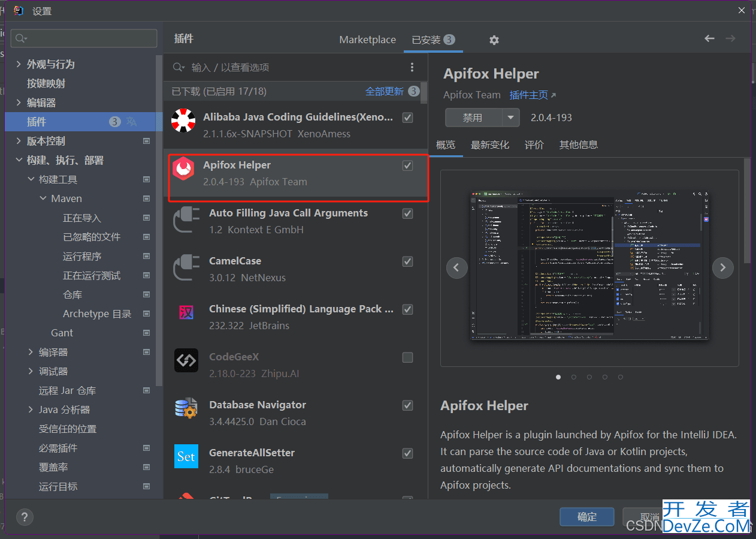This screenshot has width=756, height=539.
Task: Show next screenshot in the carousel
Action: click(722, 267)
